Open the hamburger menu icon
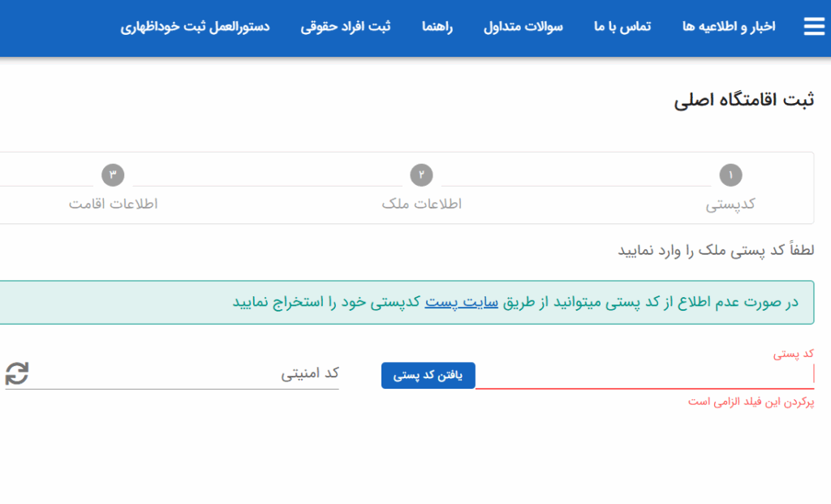 pos(813,27)
